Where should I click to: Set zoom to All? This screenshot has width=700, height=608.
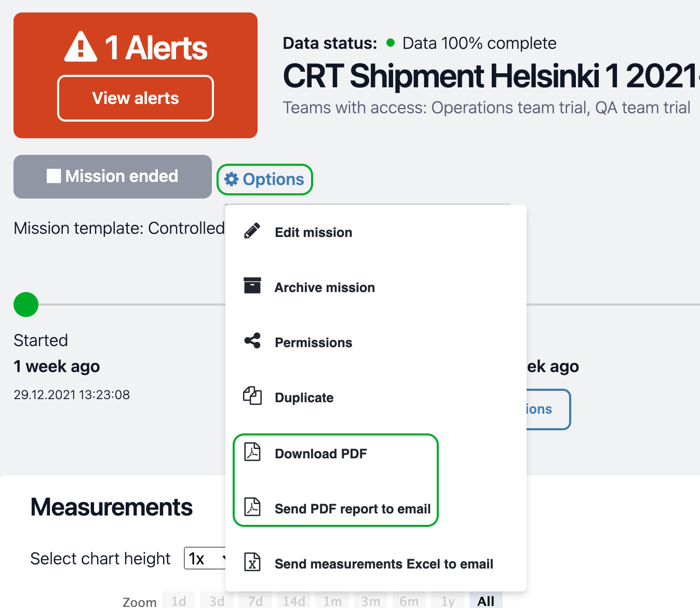(x=486, y=601)
